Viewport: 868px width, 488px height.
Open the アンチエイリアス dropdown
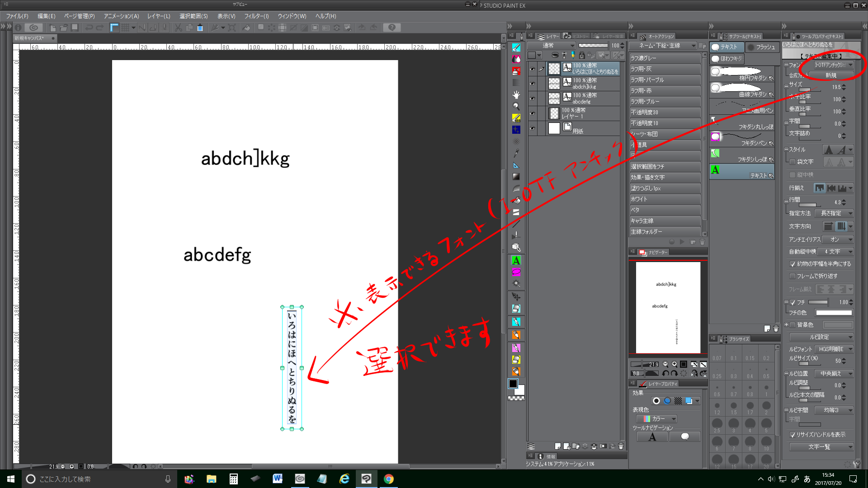[838, 239]
